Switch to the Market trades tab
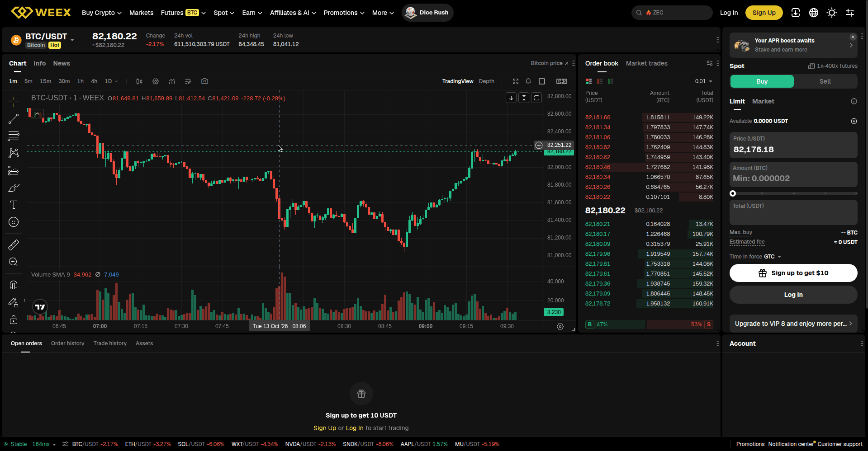This screenshot has height=451, width=868. (x=646, y=63)
